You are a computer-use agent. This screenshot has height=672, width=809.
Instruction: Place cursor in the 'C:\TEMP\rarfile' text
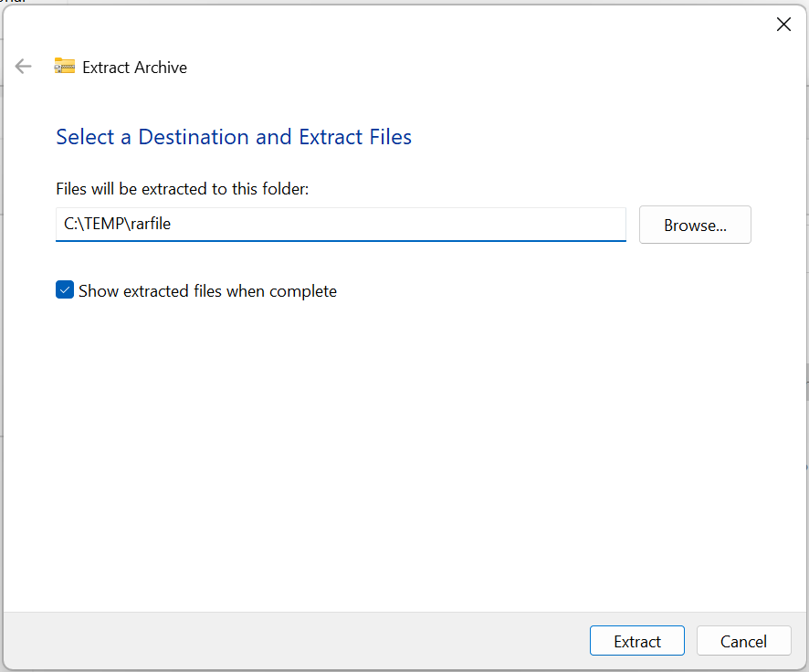(x=117, y=224)
